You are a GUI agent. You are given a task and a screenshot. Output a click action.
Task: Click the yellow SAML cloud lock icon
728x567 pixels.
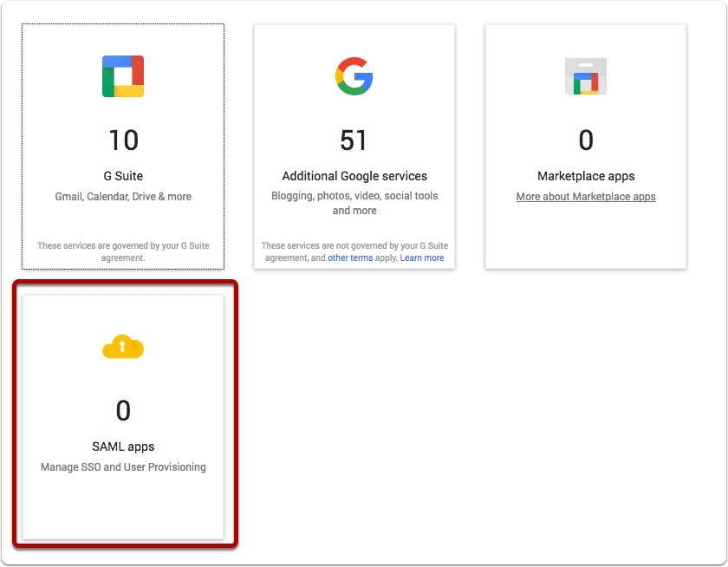[123, 347]
